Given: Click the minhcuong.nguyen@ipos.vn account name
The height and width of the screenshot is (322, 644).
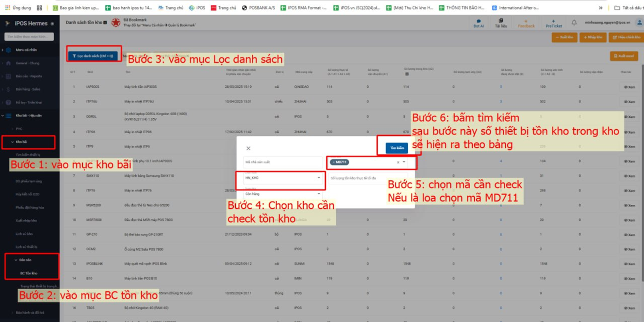Looking at the screenshot, I should tap(607, 23).
